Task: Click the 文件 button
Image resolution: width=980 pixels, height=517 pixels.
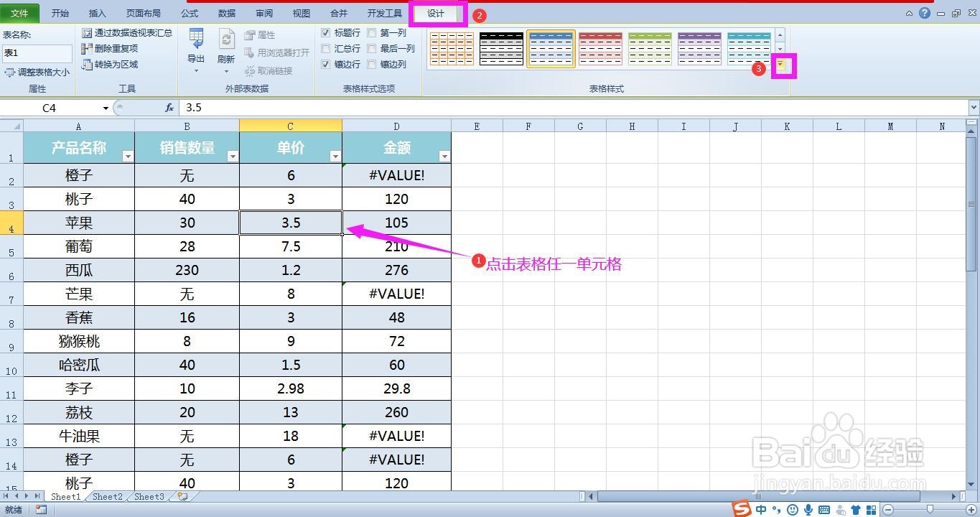Action: [19, 12]
